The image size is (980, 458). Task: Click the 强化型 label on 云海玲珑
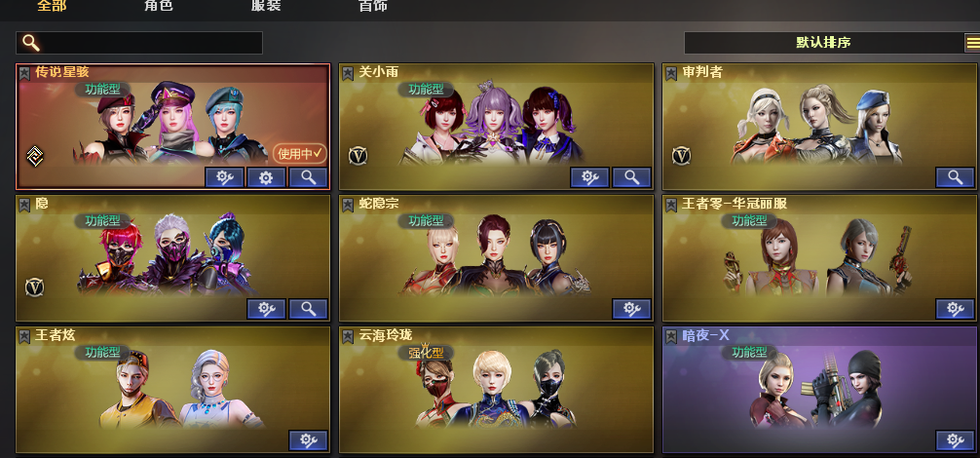click(x=426, y=353)
